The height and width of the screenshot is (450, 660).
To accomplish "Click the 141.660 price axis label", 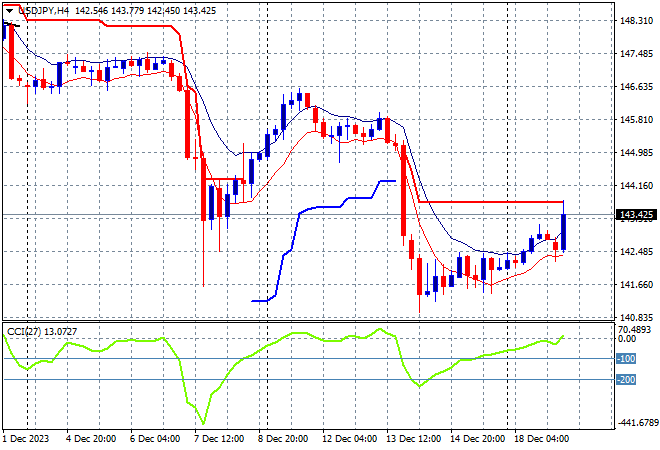I will [x=636, y=284].
